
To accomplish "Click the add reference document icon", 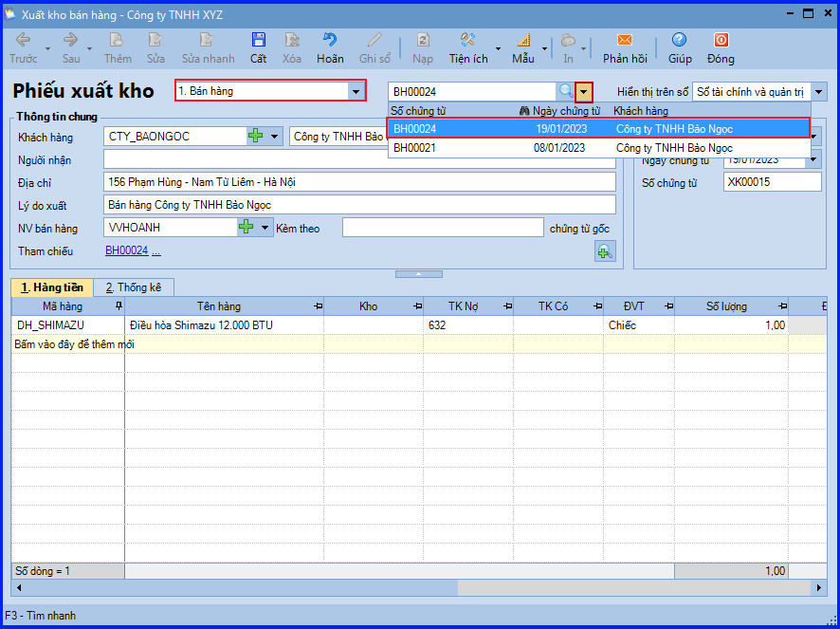I will [605, 251].
